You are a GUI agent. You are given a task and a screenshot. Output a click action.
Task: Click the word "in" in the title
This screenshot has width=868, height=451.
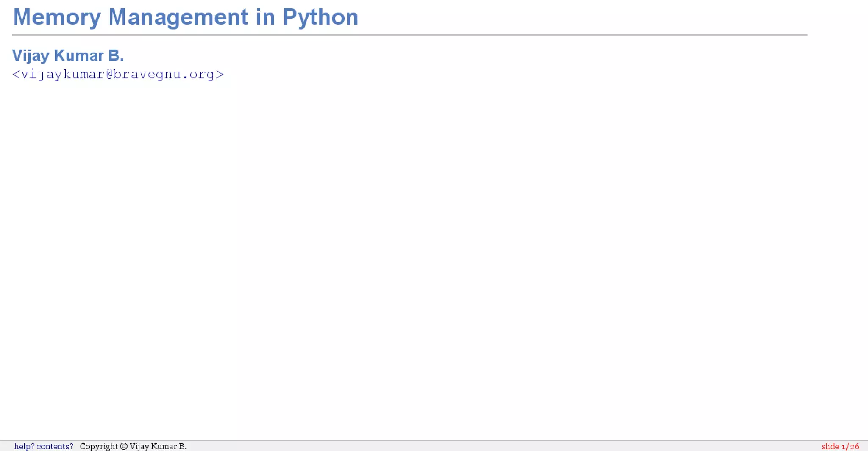tap(265, 17)
